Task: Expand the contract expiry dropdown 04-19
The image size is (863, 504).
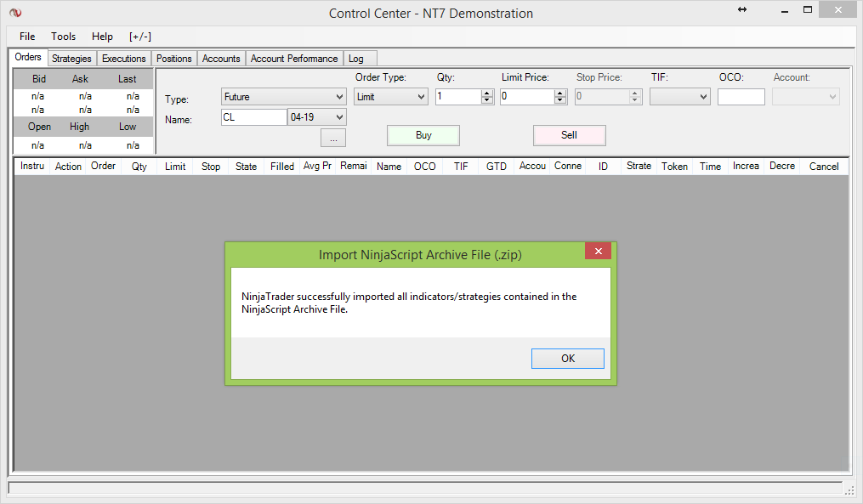Action: [339, 117]
